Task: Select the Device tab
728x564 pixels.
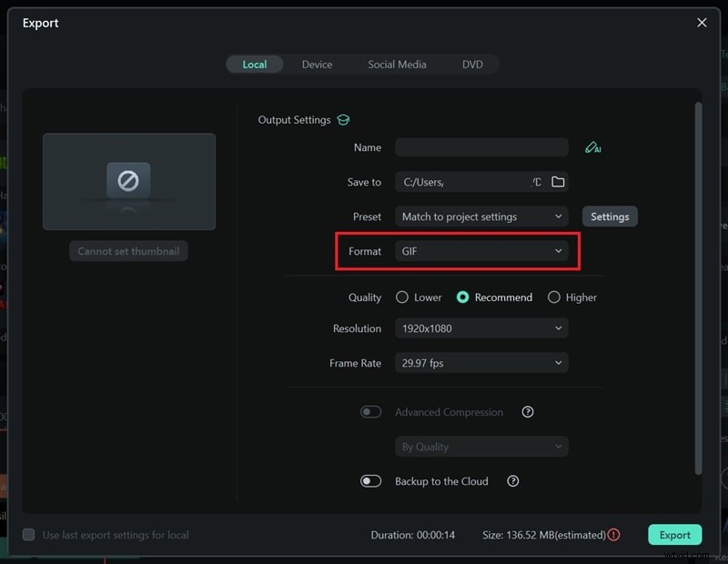Action: [317, 64]
